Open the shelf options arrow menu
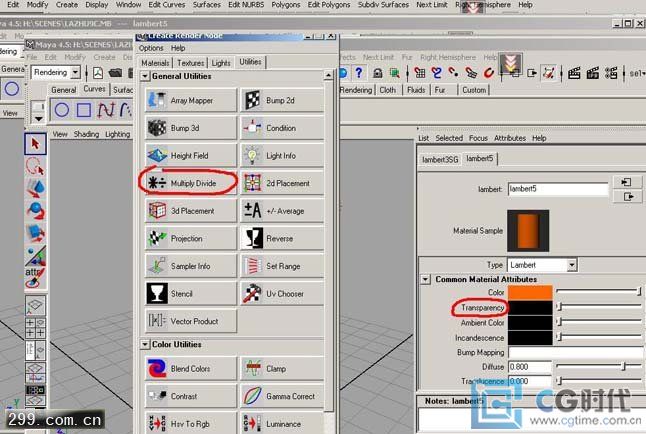The width and height of the screenshot is (646, 434). (x=38, y=119)
